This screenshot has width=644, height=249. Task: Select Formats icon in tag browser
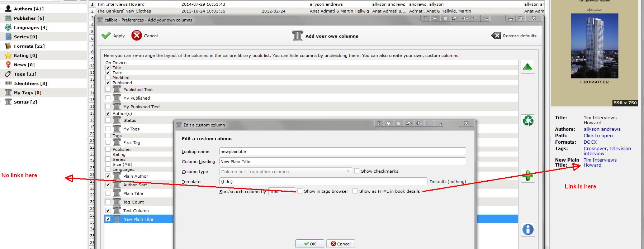8,46
